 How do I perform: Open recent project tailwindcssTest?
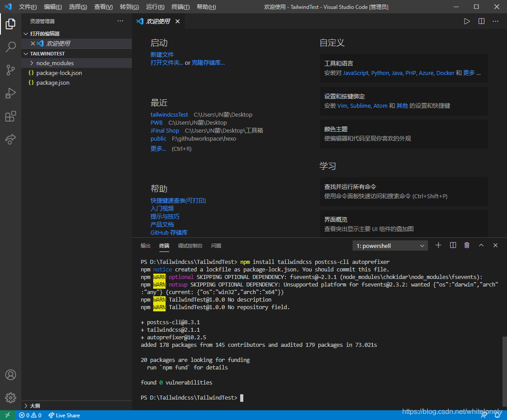pos(169,115)
